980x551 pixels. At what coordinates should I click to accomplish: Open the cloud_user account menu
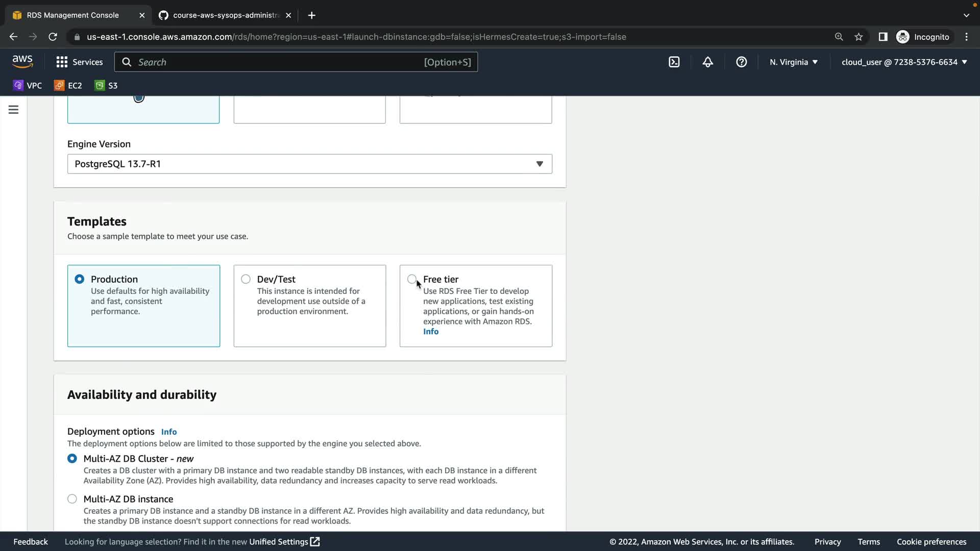click(904, 62)
